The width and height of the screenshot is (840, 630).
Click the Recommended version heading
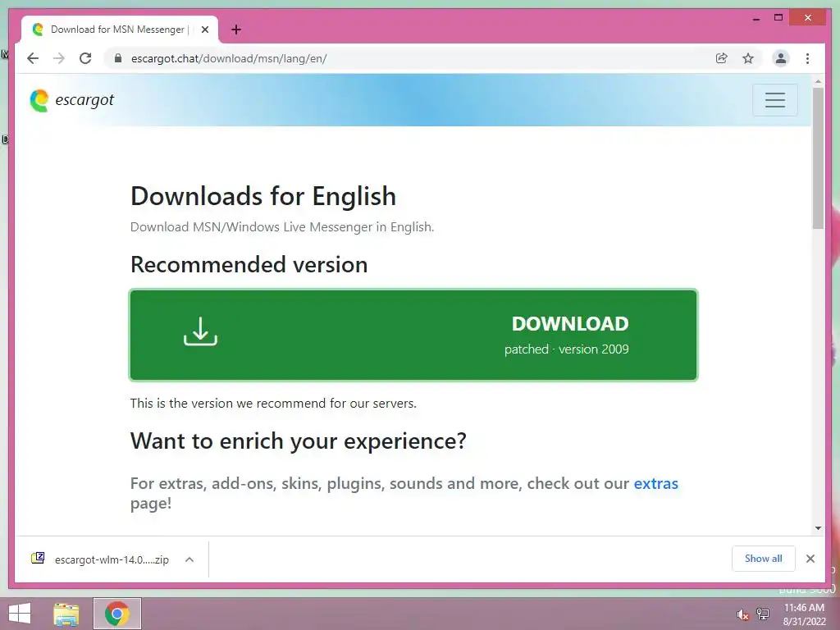tap(249, 265)
